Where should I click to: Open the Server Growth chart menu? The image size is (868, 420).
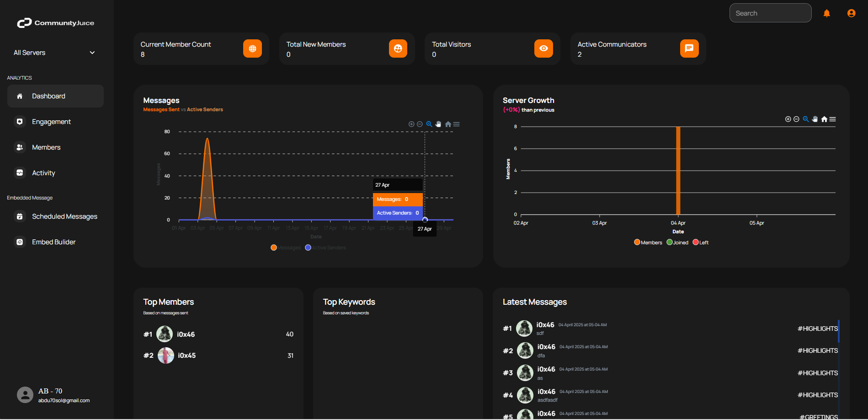click(833, 119)
